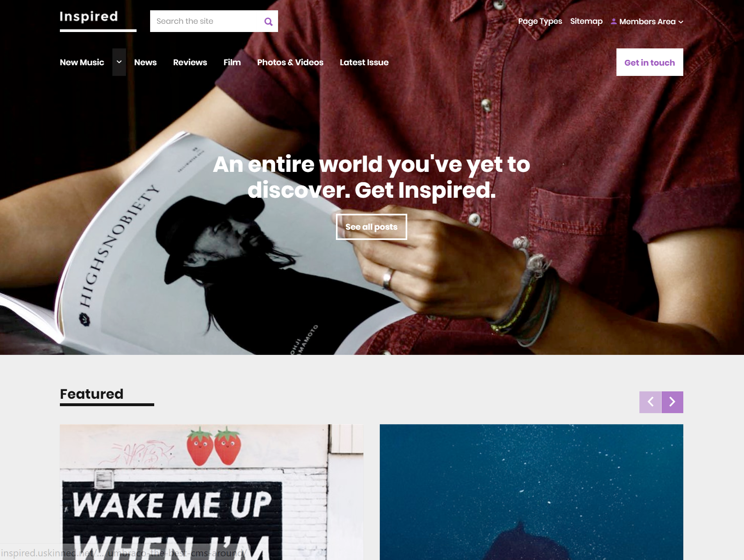Click the magnifier search icon
Viewport: 744px width, 560px height.
coord(268,21)
